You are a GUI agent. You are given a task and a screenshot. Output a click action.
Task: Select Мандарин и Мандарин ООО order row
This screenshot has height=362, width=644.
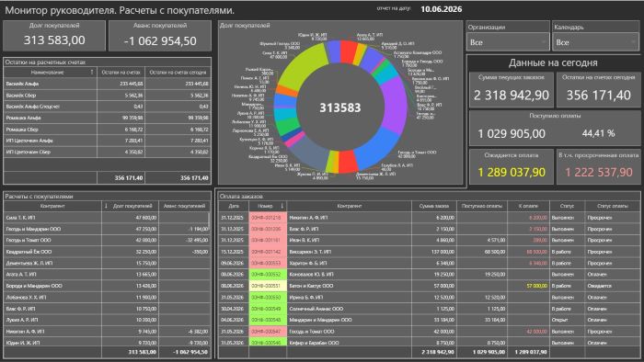click(429, 320)
